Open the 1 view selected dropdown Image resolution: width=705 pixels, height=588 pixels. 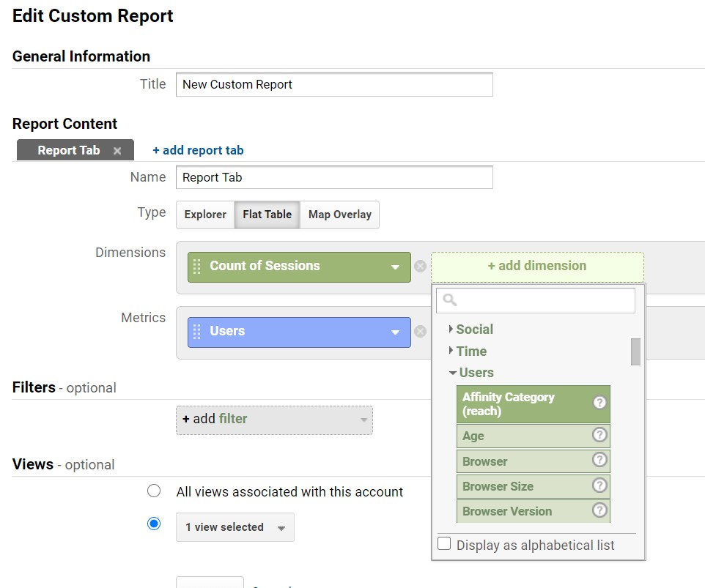(x=235, y=527)
